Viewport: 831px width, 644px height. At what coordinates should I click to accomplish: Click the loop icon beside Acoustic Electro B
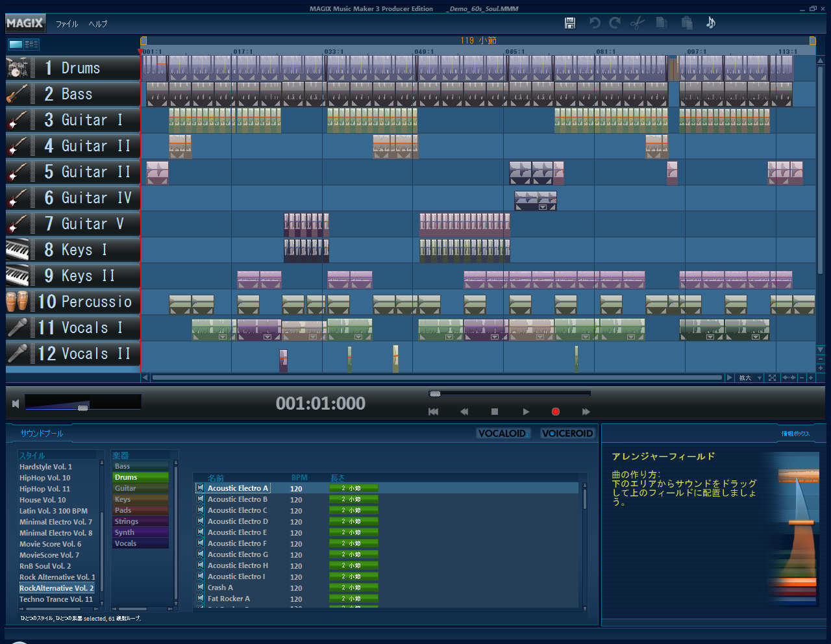pyautogui.click(x=201, y=499)
